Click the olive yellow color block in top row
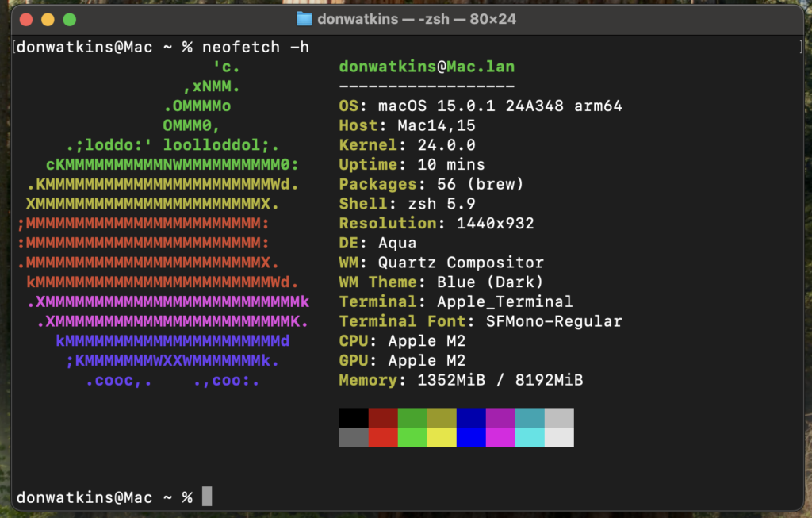812x518 pixels. click(x=442, y=417)
